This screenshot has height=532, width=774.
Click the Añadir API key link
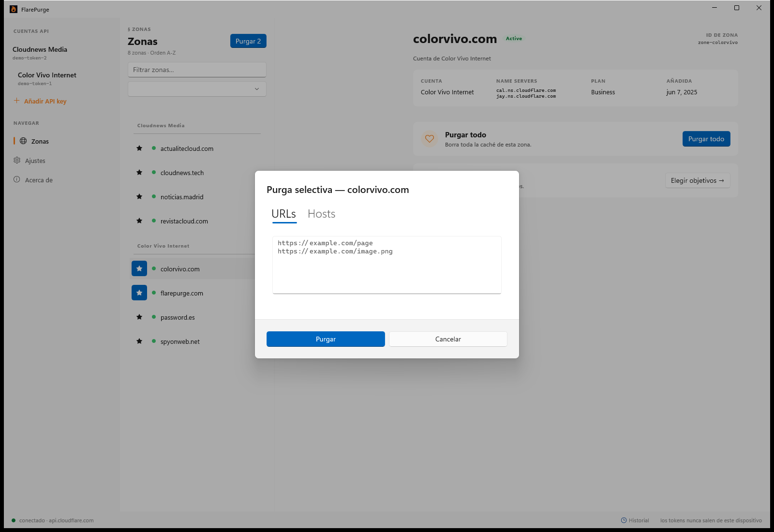click(x=45, y=101)
